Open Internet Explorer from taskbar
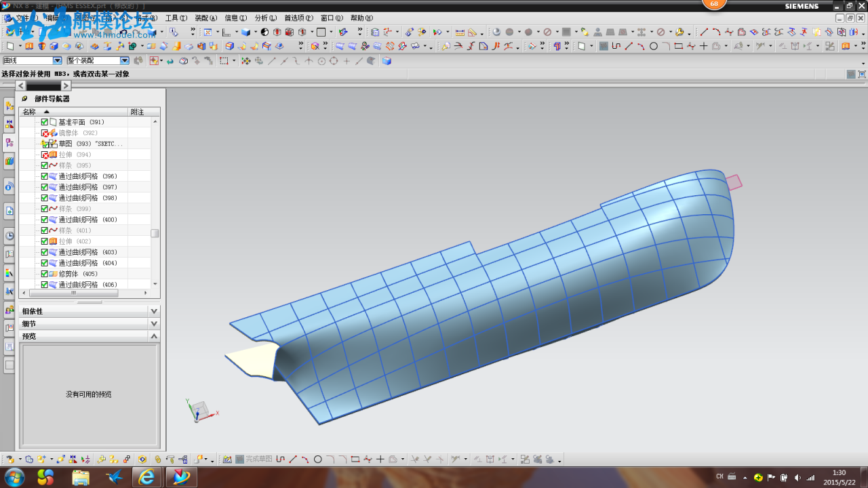The width and height of the screenshot is (868, 488). point(146,477)
